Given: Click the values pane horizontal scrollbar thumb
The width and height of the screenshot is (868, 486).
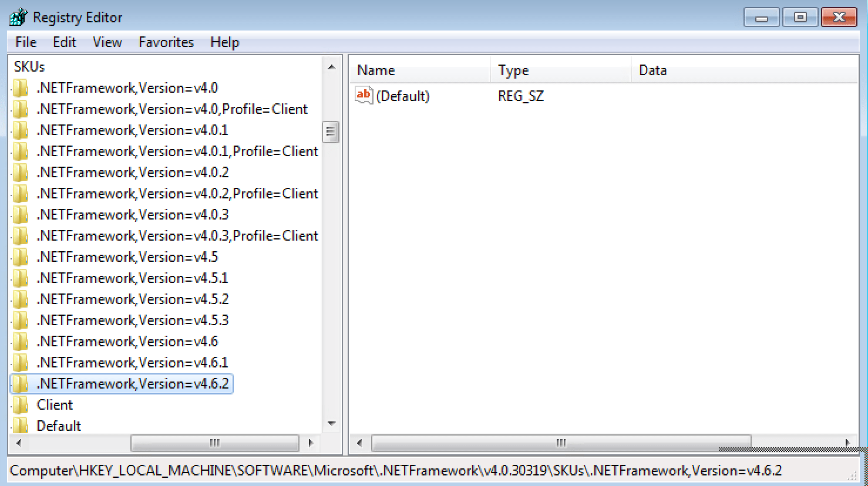Looking at the screenshot, I should [561, 443].
